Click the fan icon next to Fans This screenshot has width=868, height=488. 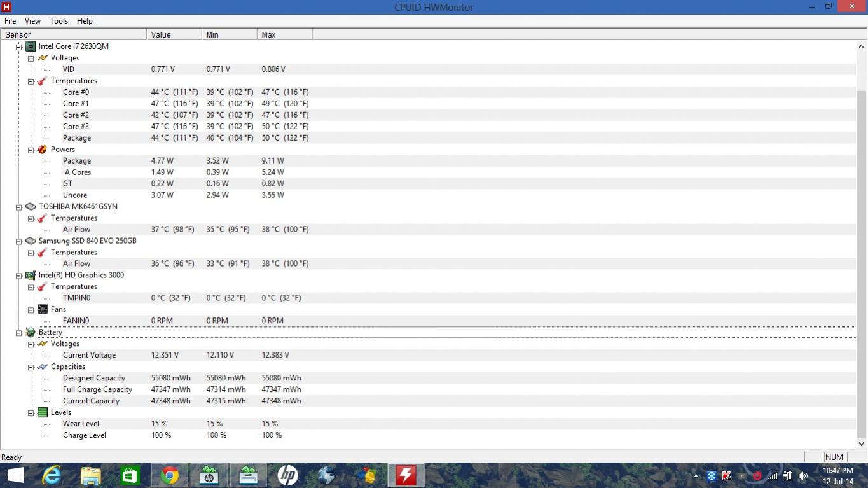tap(42, 310)
